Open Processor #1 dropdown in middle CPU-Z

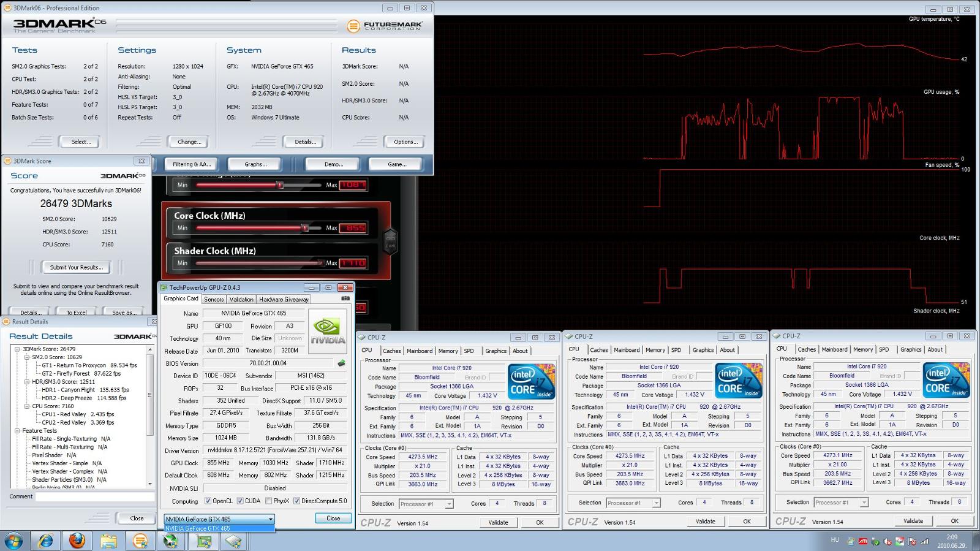click(633, 503)
